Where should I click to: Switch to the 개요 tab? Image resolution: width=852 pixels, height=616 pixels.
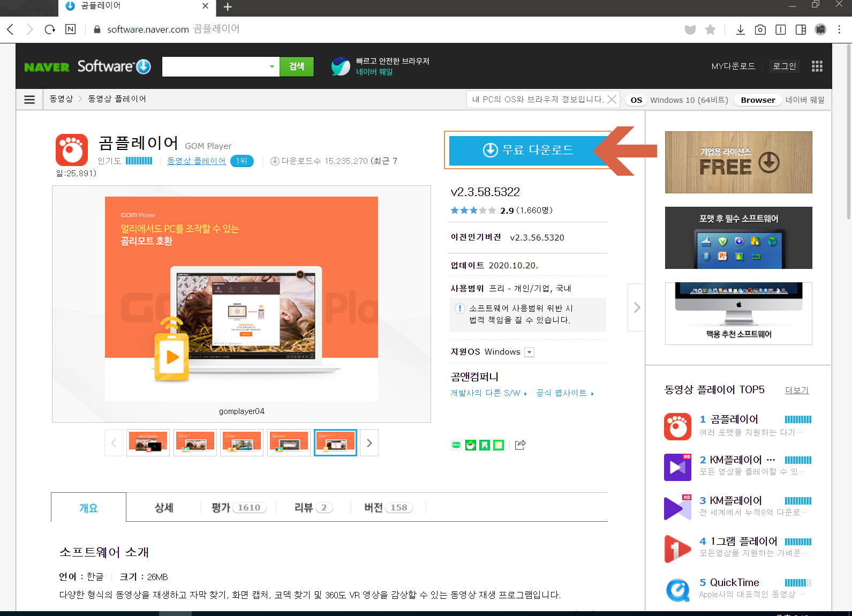pyautogui.click(x=88, y=507)
